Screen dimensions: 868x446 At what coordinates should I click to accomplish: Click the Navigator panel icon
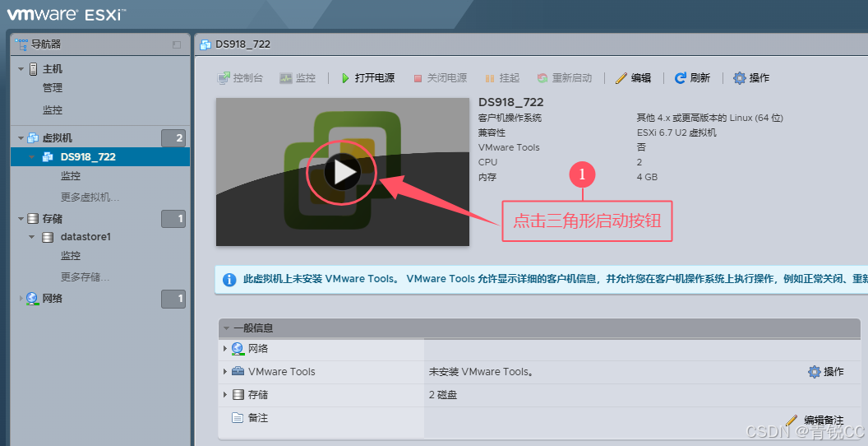point(21,44)
